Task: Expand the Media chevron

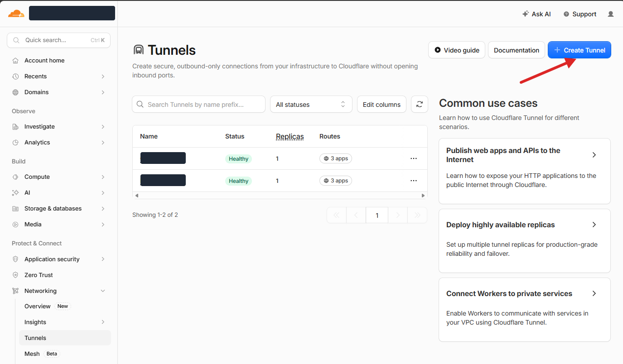Action: click(103, 225)
